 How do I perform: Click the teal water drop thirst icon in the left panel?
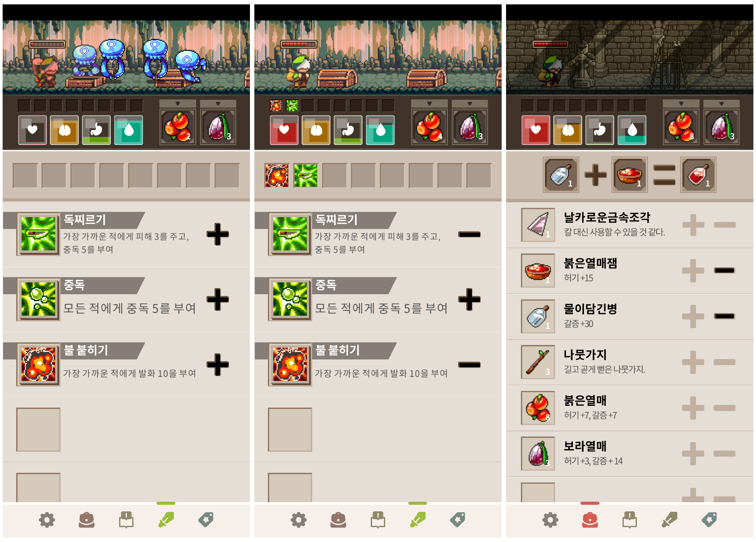coord(129,130)
